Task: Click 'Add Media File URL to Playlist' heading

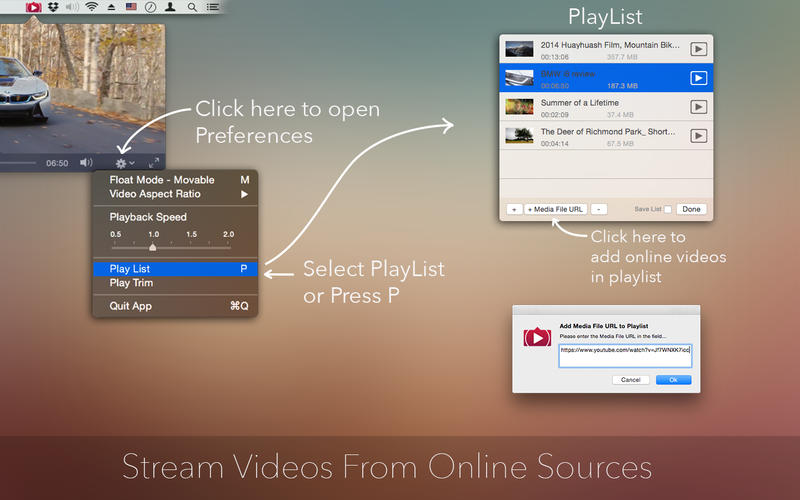Action: [604, 326]
